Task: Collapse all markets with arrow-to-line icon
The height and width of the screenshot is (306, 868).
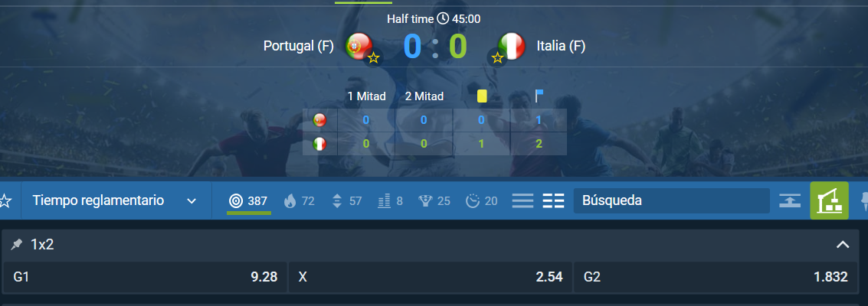Action: [790, 200]
